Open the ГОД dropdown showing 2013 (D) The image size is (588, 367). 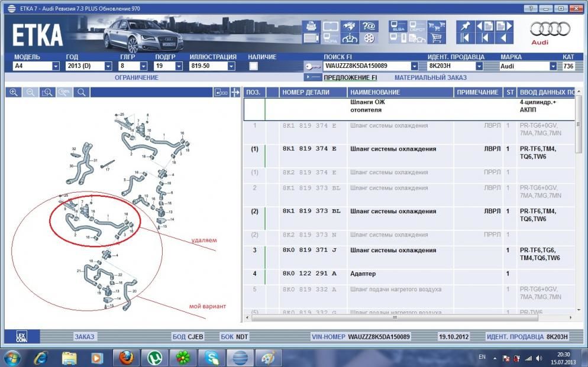(108, 66)
